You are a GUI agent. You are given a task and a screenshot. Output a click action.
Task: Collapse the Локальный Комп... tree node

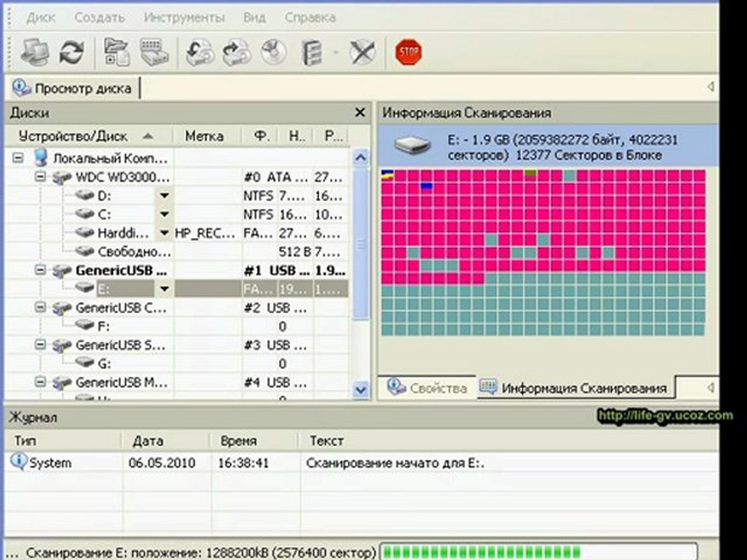pos(18,158)
